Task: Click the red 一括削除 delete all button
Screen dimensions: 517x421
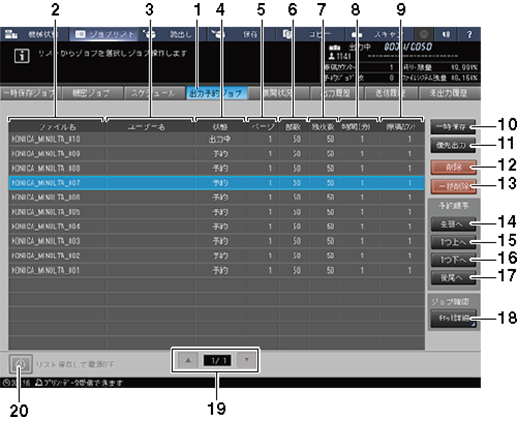Action: (453, 186)
